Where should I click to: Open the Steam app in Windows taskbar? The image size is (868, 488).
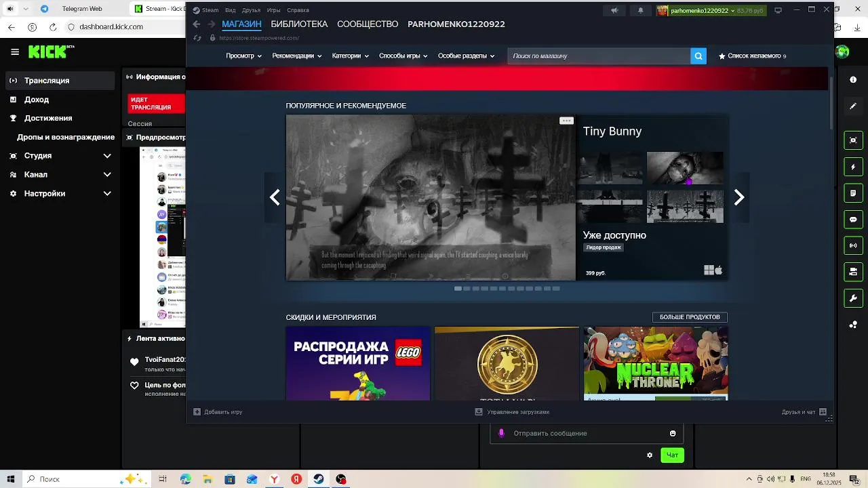pos(319,479)
